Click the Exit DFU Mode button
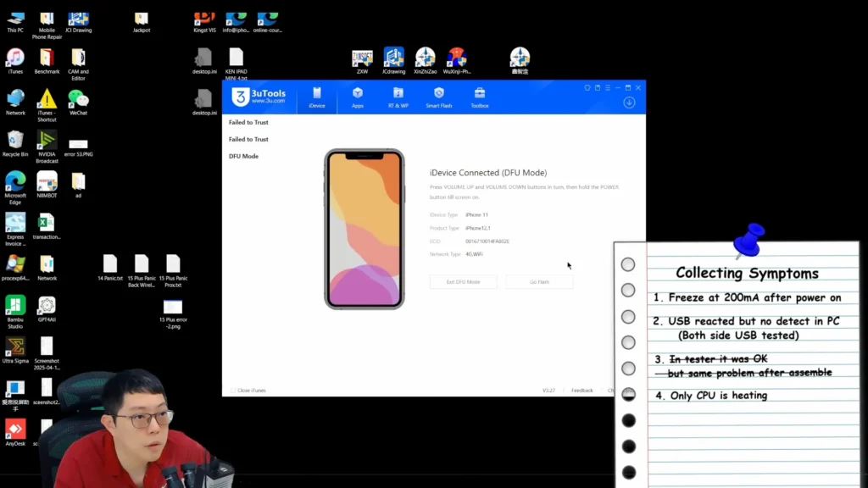The image size is (868, 488). coord(464,281)
